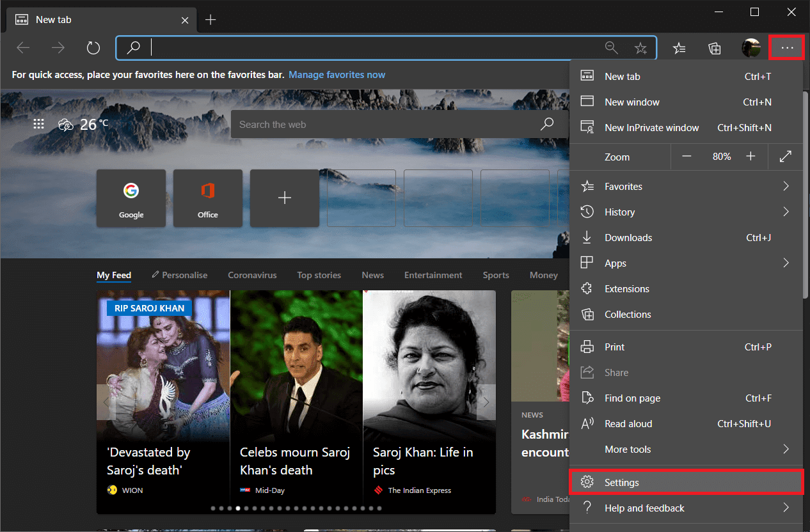
Task: Click the star to add page to favorites
Action: (640, 48)
